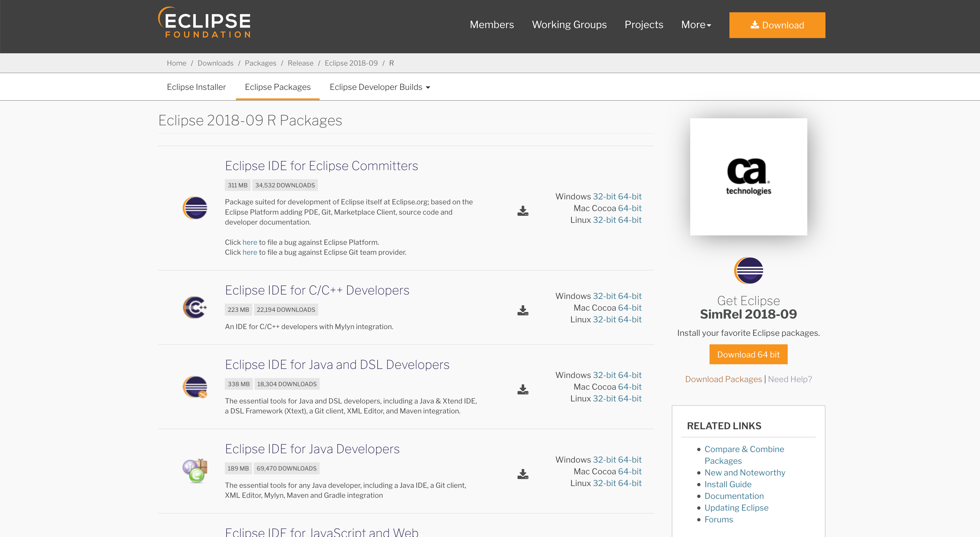Go to Home breadcrumb
Viewport: 980px width, 537px height.
(x=177, y=63)
